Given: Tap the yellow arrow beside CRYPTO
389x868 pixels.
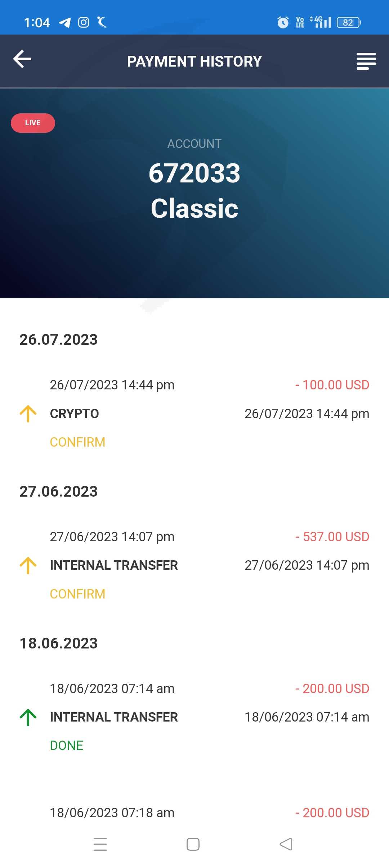Looking at the screenshot, I should point(28,413).
